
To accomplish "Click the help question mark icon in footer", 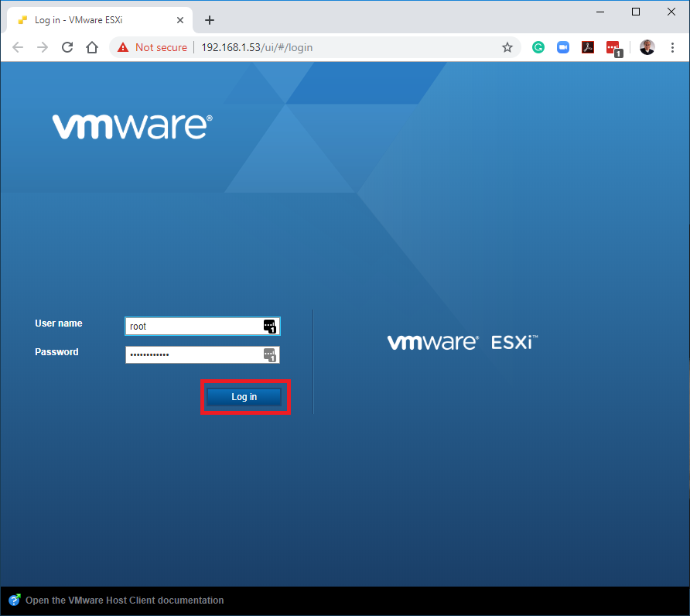I will [15, 601].
